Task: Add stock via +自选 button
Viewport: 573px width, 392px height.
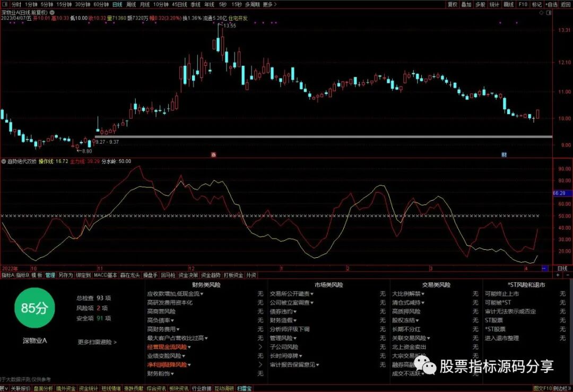Action: tap(551, 4)
